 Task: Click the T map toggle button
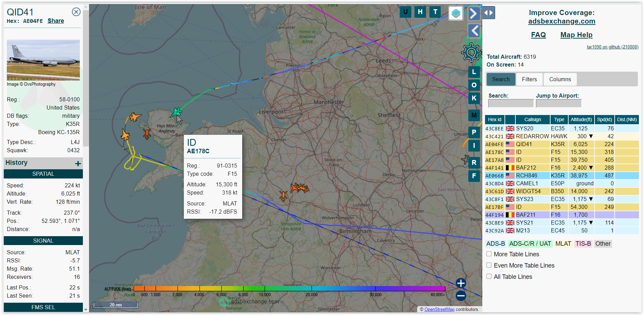click(x=435, y=12)
